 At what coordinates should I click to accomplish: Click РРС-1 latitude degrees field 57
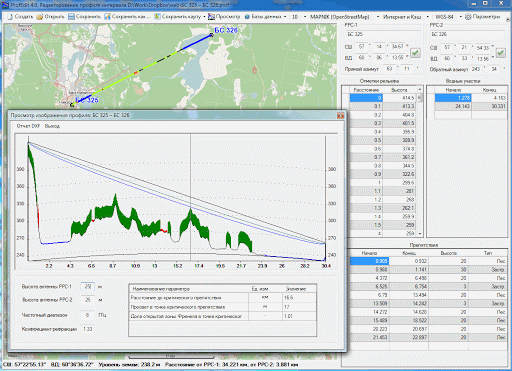(361, 47)
